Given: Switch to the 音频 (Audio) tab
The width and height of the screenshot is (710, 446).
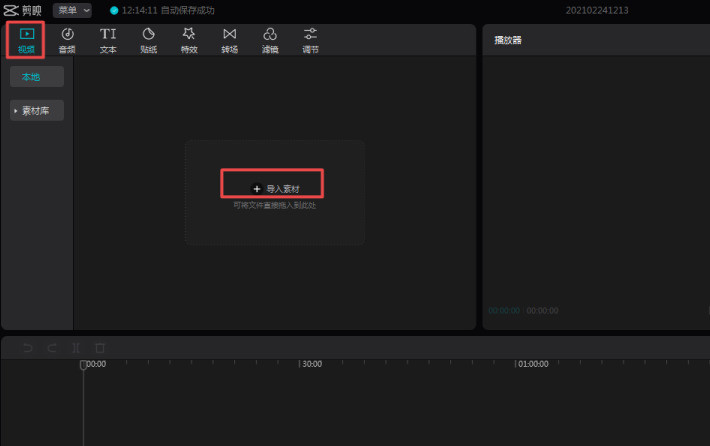Looking at the screenshot, I should click(x=67, y=40).
